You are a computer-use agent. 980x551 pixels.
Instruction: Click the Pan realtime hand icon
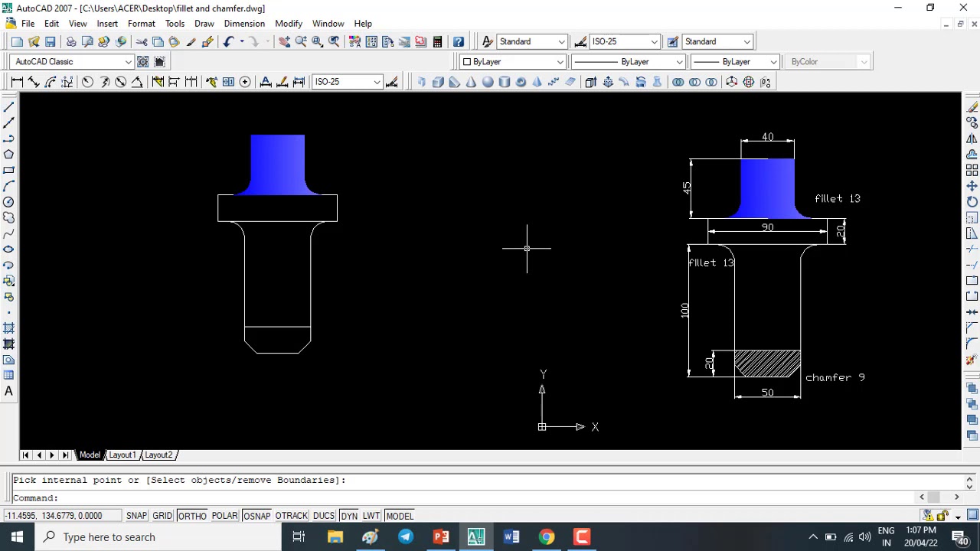(284, 41)
